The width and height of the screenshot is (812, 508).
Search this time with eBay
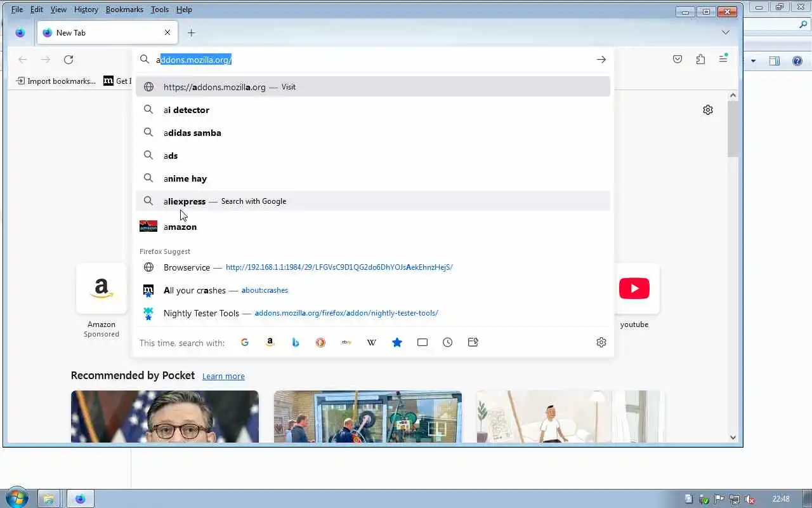pos(346,342)
